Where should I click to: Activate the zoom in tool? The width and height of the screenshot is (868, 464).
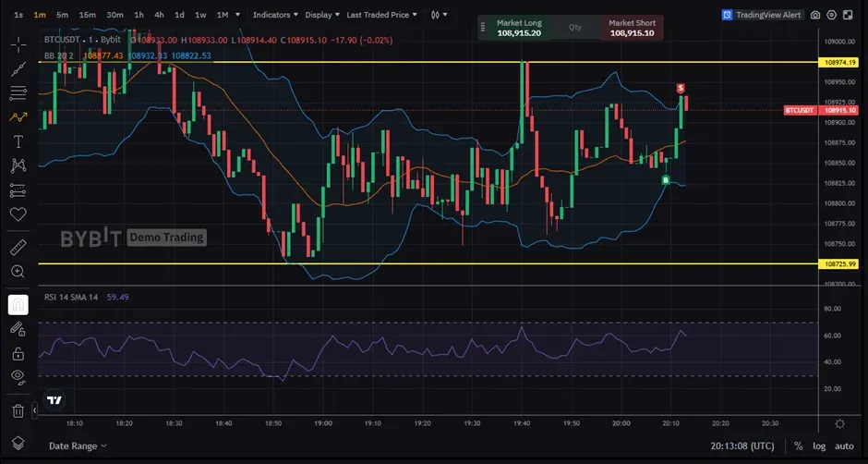[x=18, y=272]
